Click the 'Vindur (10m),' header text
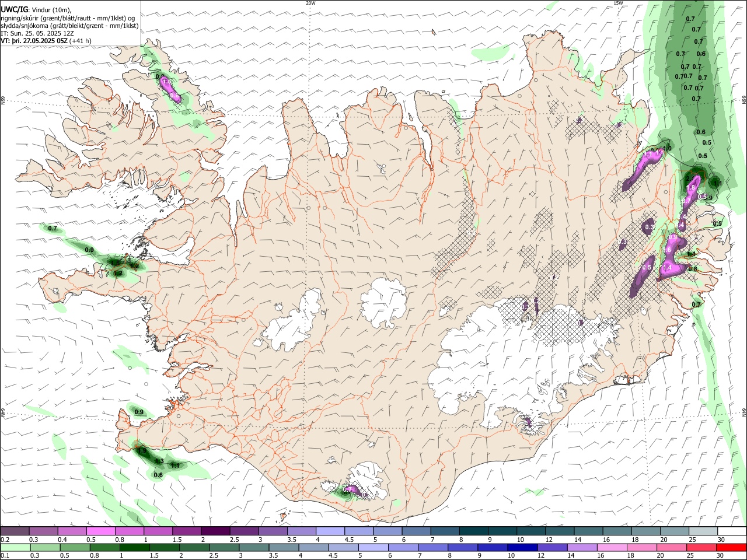 [52, 10]
